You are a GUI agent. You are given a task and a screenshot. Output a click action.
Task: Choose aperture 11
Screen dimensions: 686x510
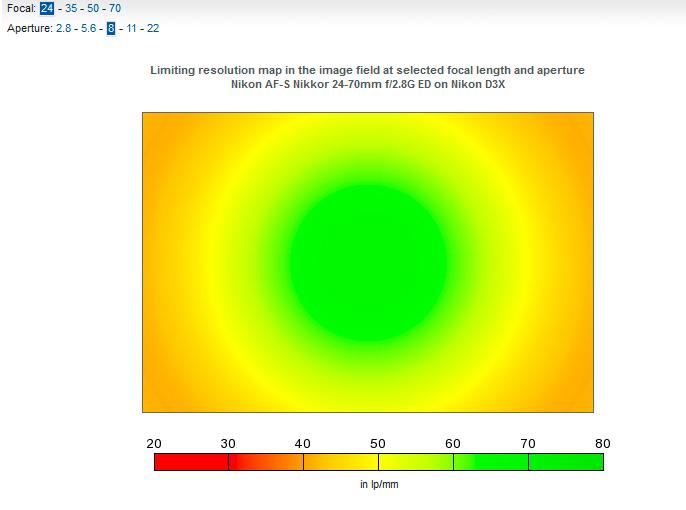click(x=131, y=28)
